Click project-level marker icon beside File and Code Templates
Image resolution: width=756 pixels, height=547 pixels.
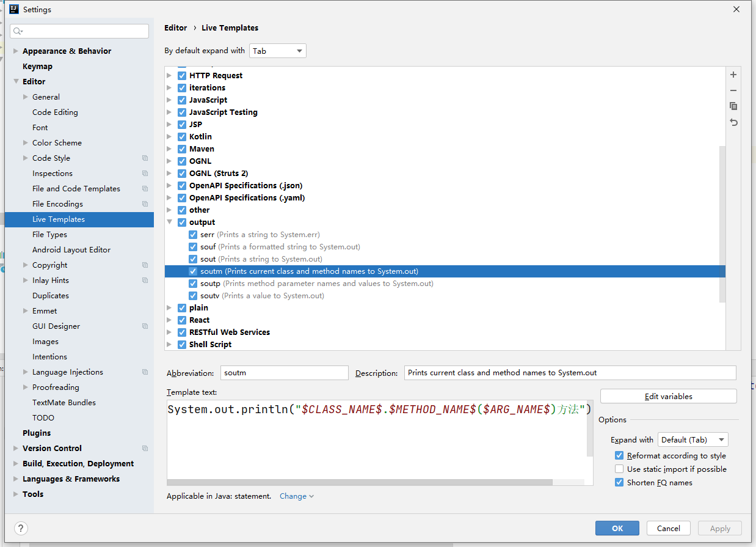[145, 189]
